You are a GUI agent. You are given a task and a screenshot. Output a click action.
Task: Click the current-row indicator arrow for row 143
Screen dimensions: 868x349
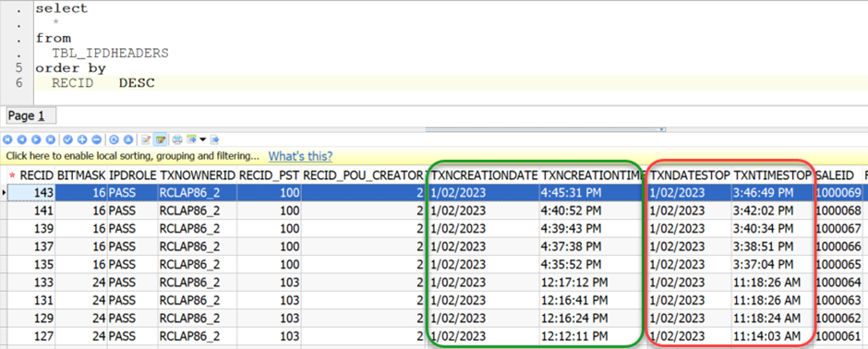click(x=5, y=192)
